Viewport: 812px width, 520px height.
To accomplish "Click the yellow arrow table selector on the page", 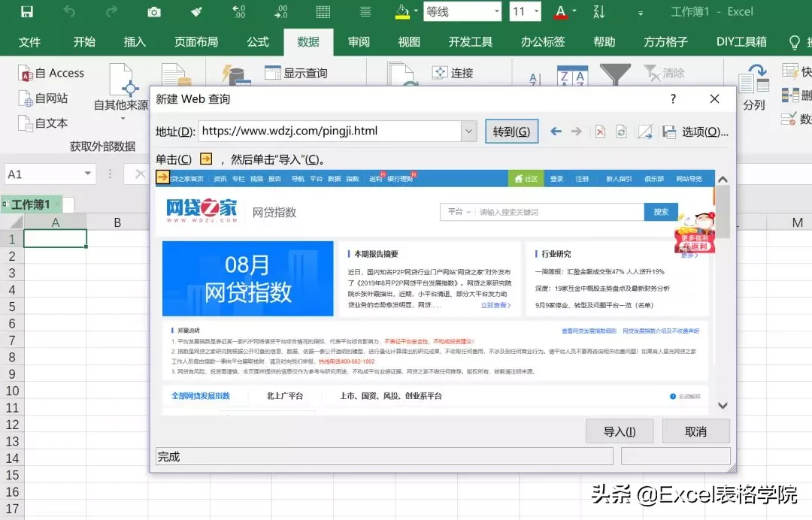I will click(162, 177).
